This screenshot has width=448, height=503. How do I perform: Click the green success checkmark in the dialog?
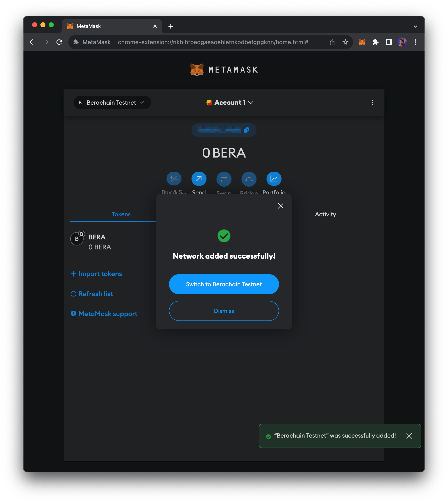click(224, 236)
